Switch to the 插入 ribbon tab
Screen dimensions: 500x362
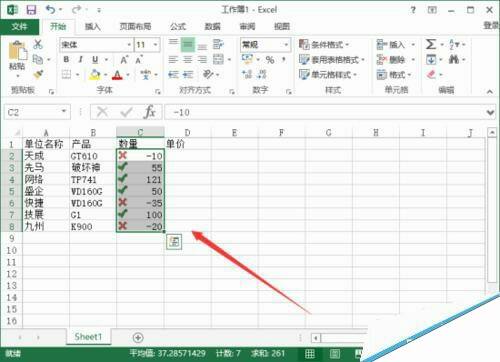click(x=93, y=27)
